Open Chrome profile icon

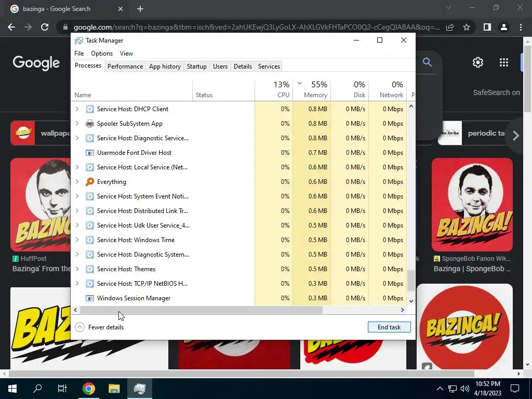pyautogui.click(x=504, y=27)
